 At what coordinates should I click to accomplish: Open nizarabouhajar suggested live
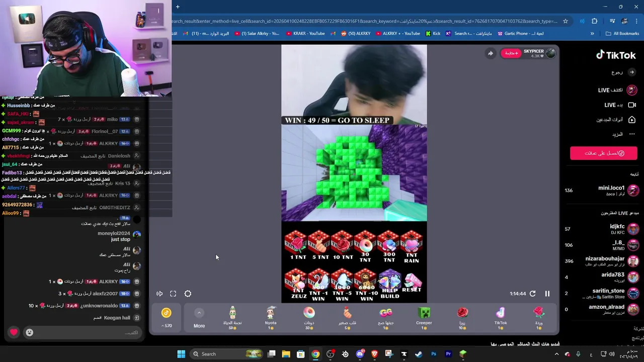pos(602,261)
